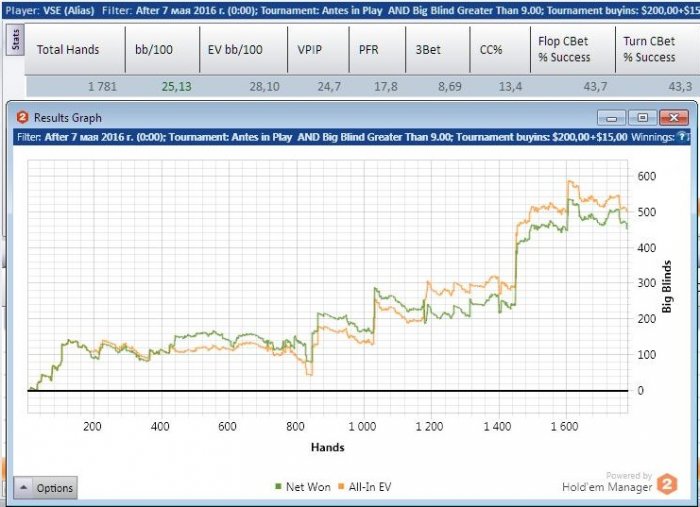Image resolution: width=700 pixels, height=507 pixels.
Task: Click the 28,10 EV bb/100 value
Action: (264, 87)
